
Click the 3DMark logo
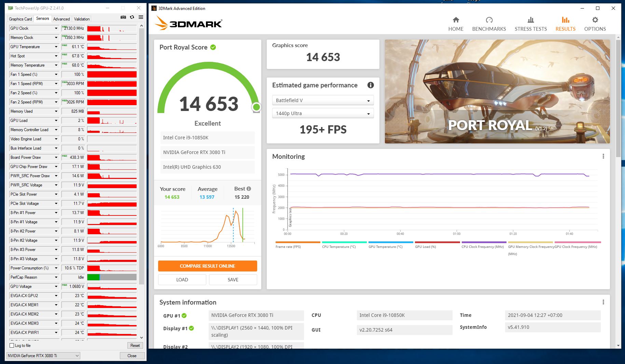pos(189,24)
